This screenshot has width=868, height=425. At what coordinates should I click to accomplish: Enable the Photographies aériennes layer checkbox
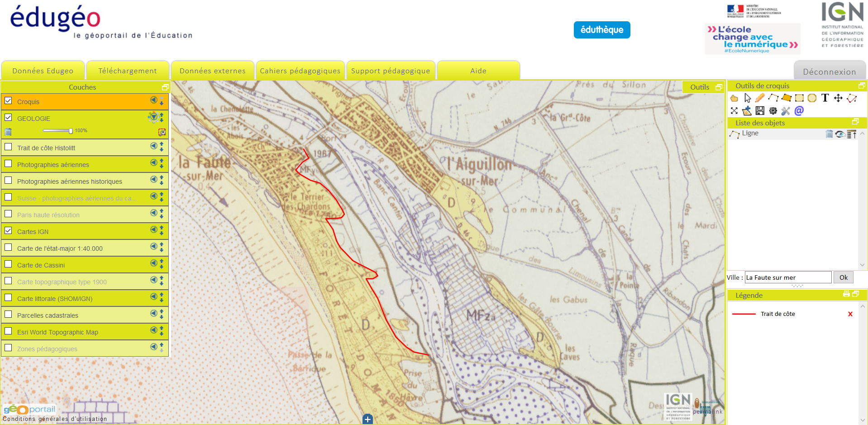click(x=8, y=164)
